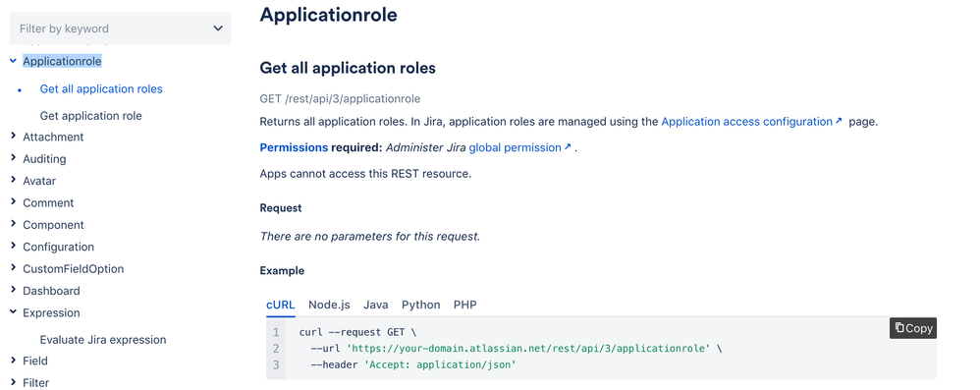Switch to the Node.js example tab

329,305
